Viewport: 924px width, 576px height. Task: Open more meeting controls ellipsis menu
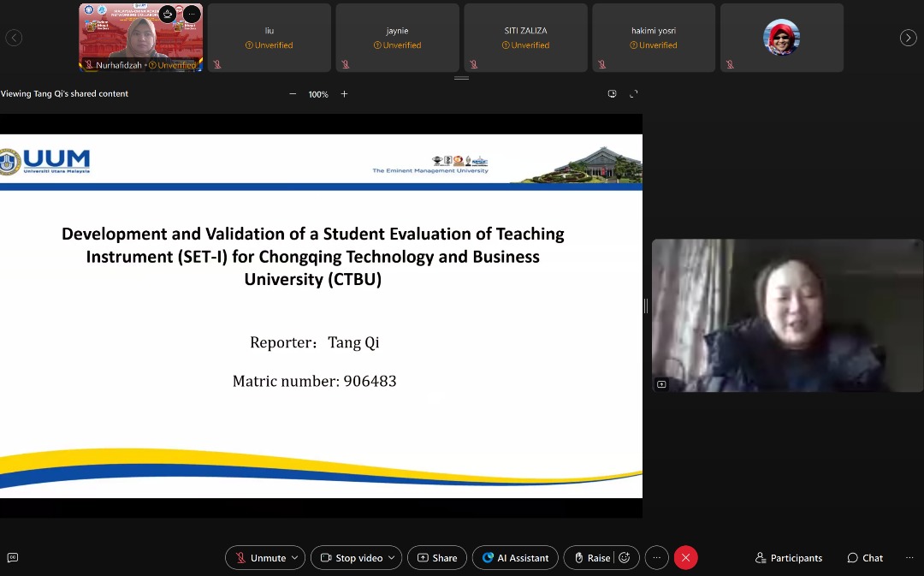tap(656, 557)
